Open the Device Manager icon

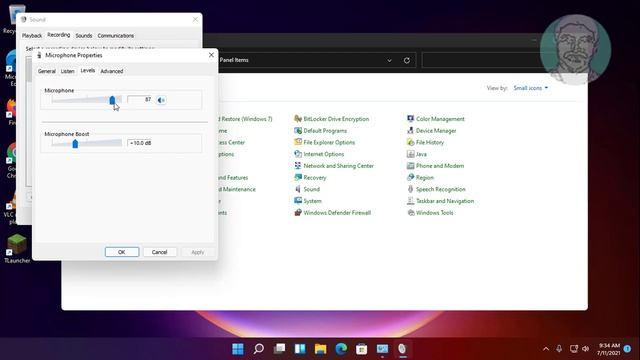[411, 131]
